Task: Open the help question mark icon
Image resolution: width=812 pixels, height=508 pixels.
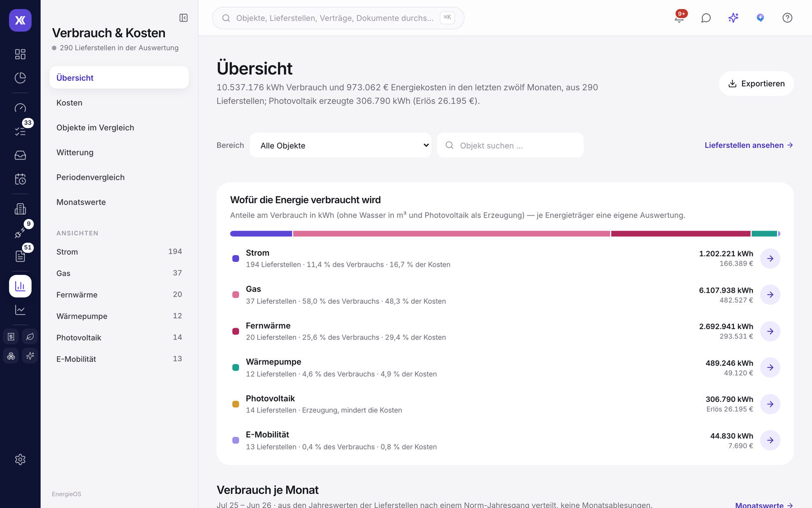Action: 787,18
